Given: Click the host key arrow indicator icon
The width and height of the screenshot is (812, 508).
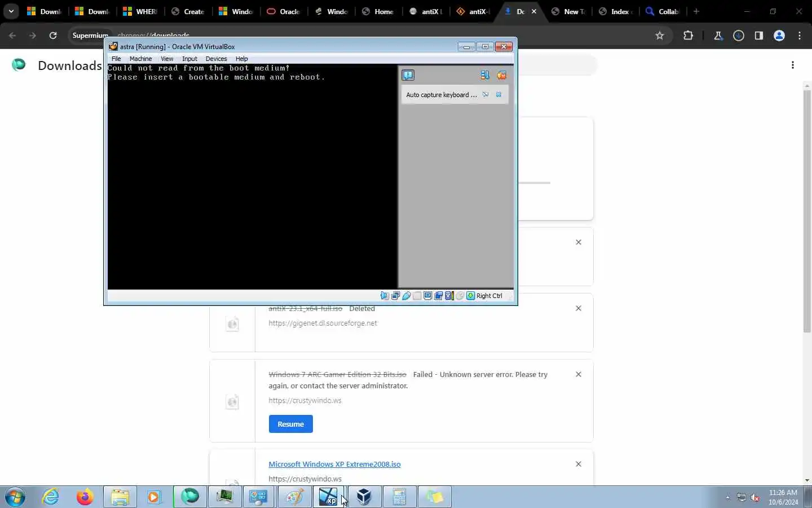Looking at the screenshot, I should (470, 296).
